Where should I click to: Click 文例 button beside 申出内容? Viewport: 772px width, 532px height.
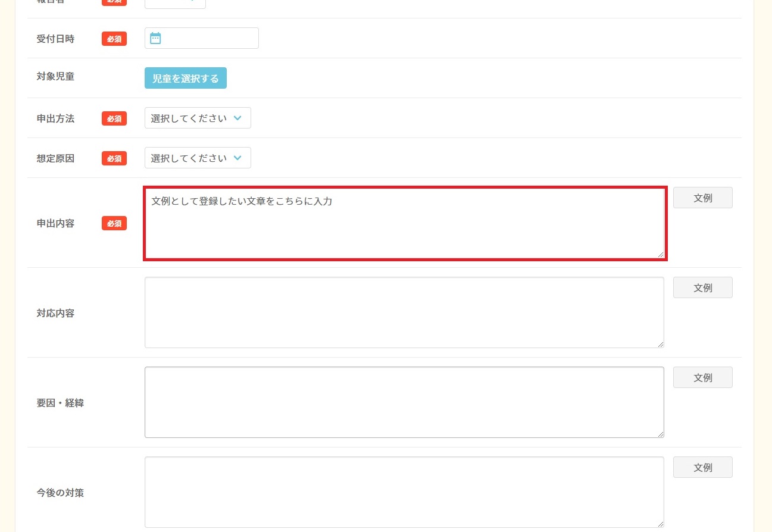tap(703, 198)
